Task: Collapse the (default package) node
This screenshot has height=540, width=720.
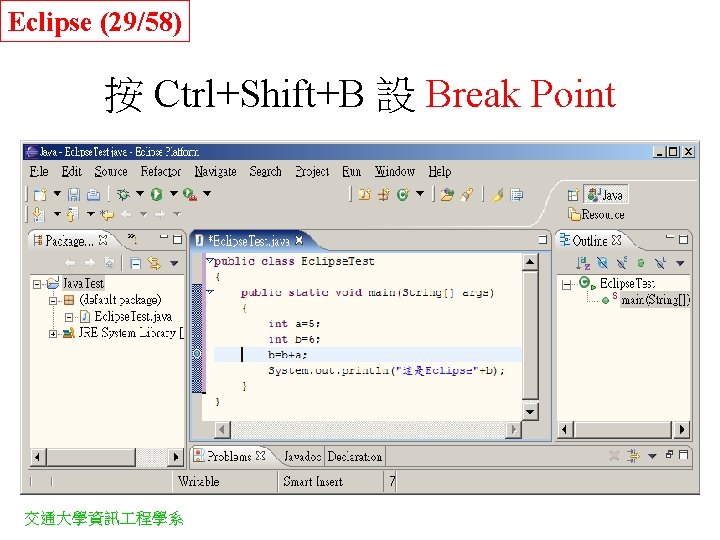Action: [53, 301]
